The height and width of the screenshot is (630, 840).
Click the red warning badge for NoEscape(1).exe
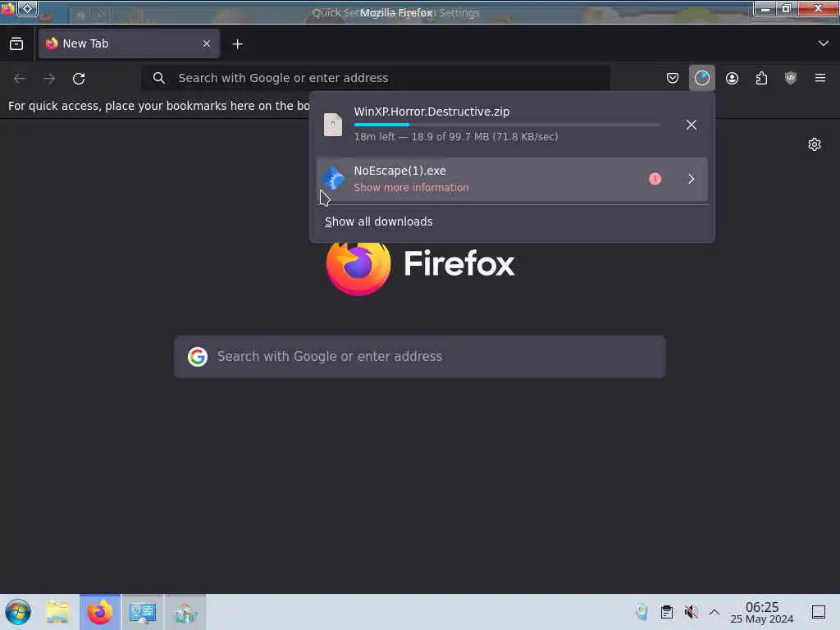tap(655, 179)
